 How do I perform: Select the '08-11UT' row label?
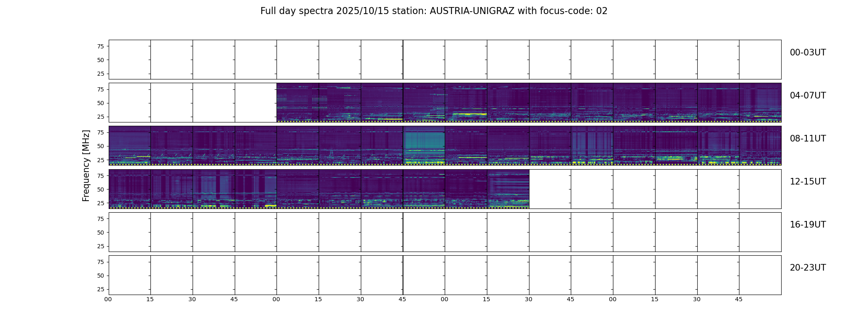808,139
